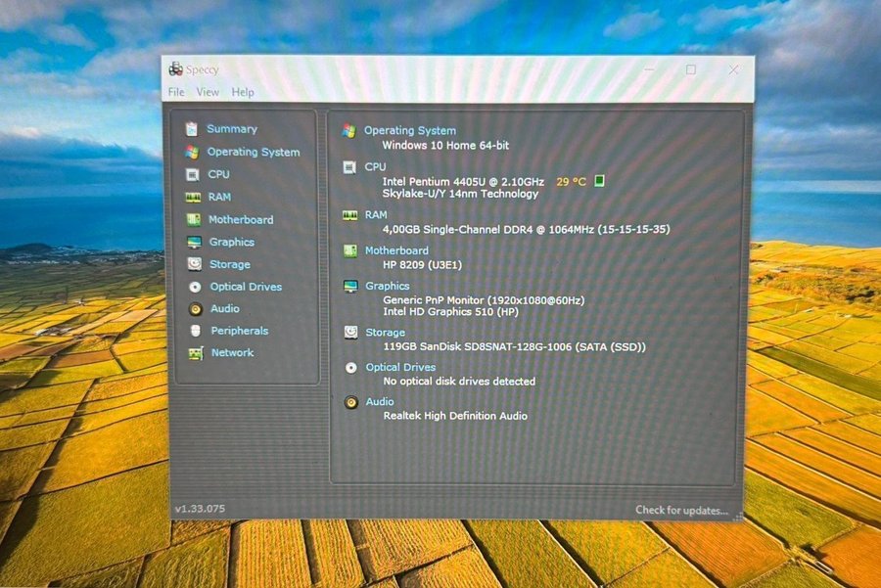881x588 pixels.
Task: Click the Storage icon in summary pane
Action: (x=351, y=333)
